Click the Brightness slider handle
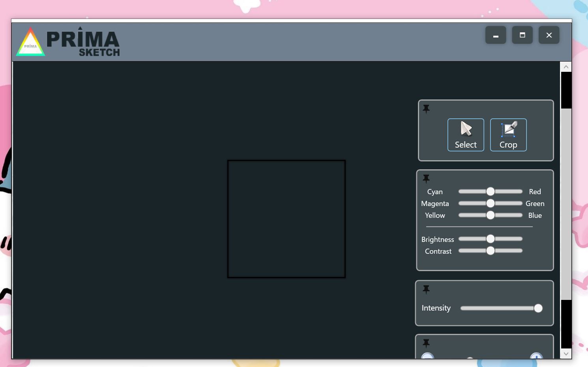The height and width of the screenshot is (367, 588). pyautogui.click(x=490, y=239)
